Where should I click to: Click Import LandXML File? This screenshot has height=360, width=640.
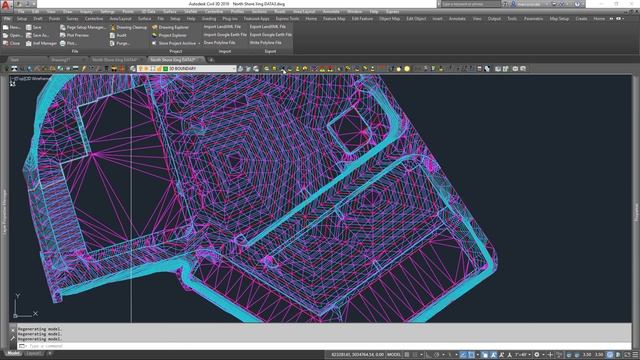click(222, 27)
